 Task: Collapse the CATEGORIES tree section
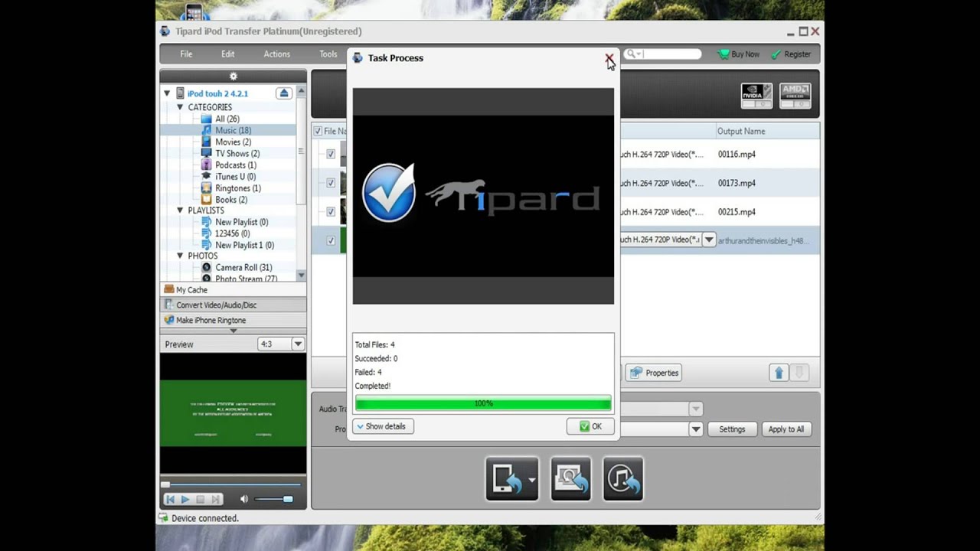pos(180,107)
